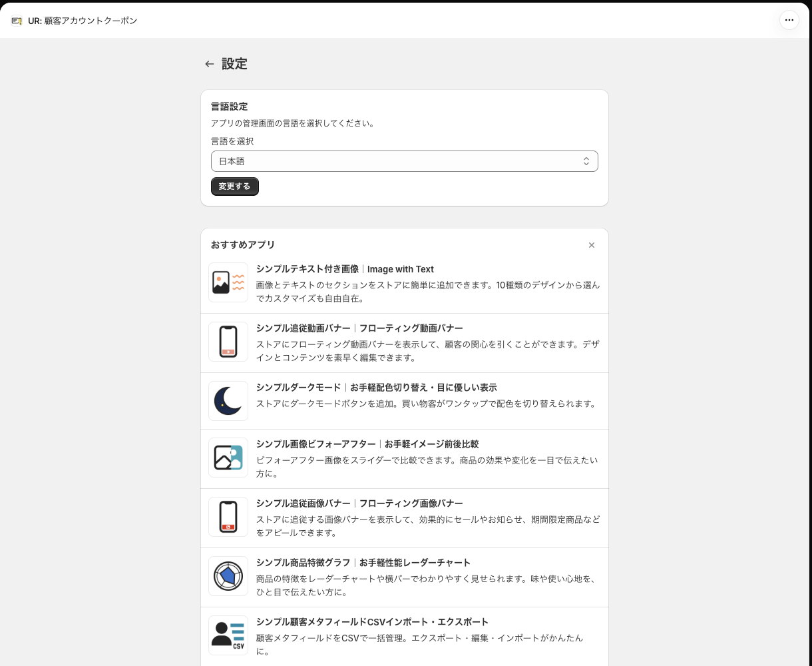
Task: Click the シンプル追従動画バナー phone icon
Action: tap(228, 342)
